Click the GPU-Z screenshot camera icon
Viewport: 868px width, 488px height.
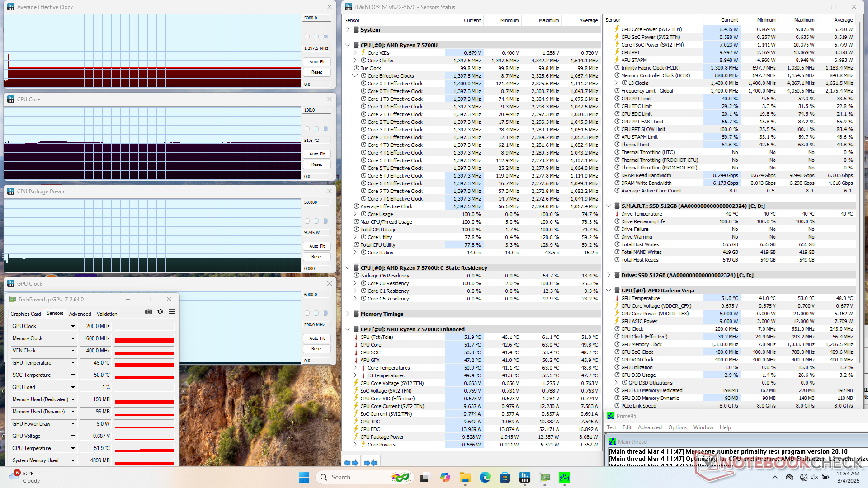click(148, 312)
